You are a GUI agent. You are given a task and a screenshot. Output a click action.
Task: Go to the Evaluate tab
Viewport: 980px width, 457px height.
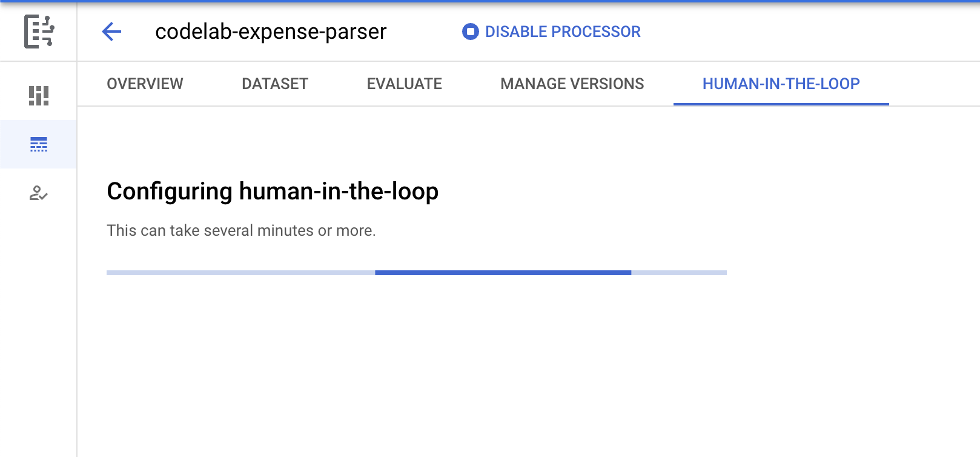point(404,84)
